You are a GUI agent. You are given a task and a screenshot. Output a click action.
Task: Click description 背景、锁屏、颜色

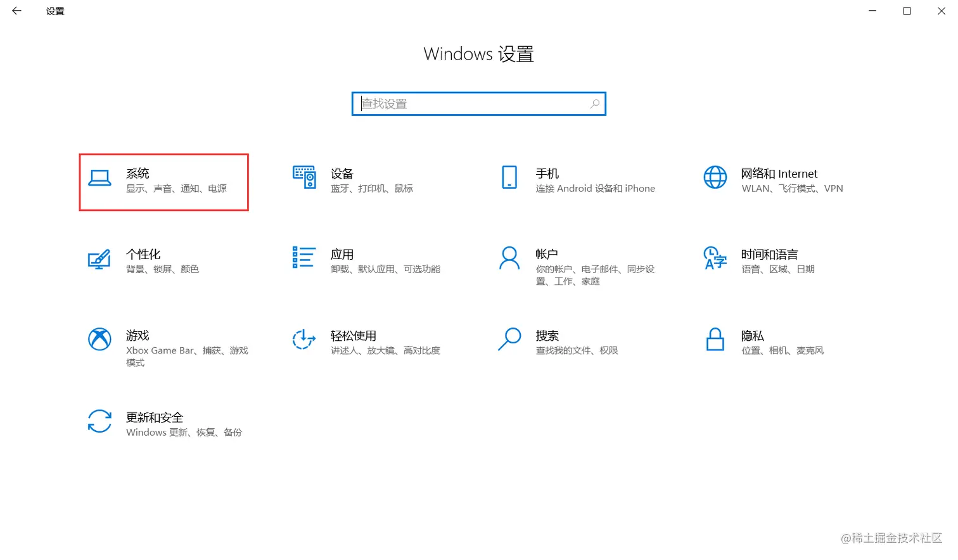click(x=162, y=269)
